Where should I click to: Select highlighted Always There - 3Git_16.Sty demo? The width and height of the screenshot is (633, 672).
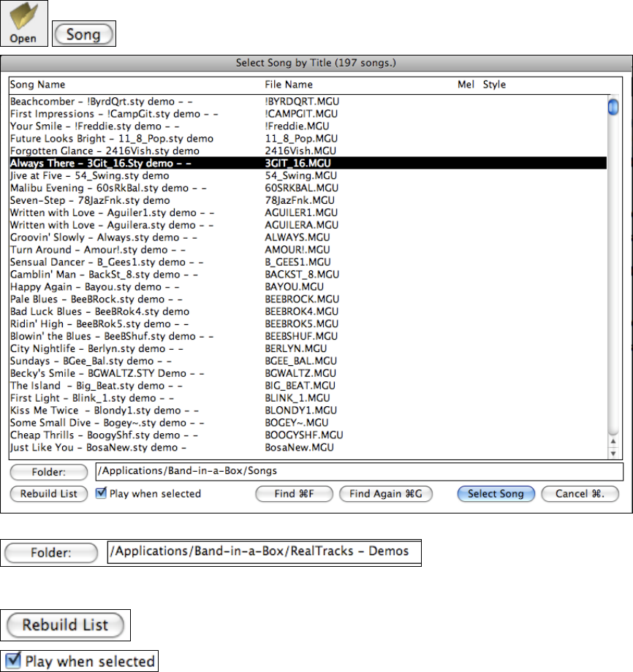(x=308, y=164)
